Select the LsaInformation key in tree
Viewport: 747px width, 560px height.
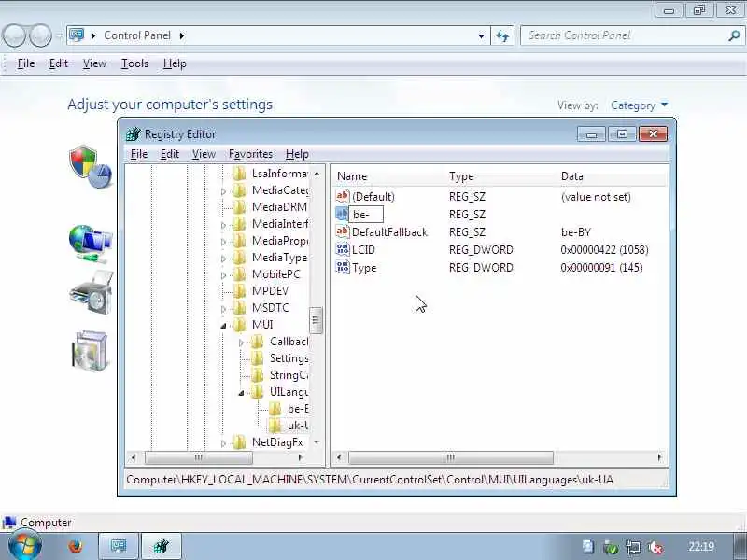click(279, 174)
